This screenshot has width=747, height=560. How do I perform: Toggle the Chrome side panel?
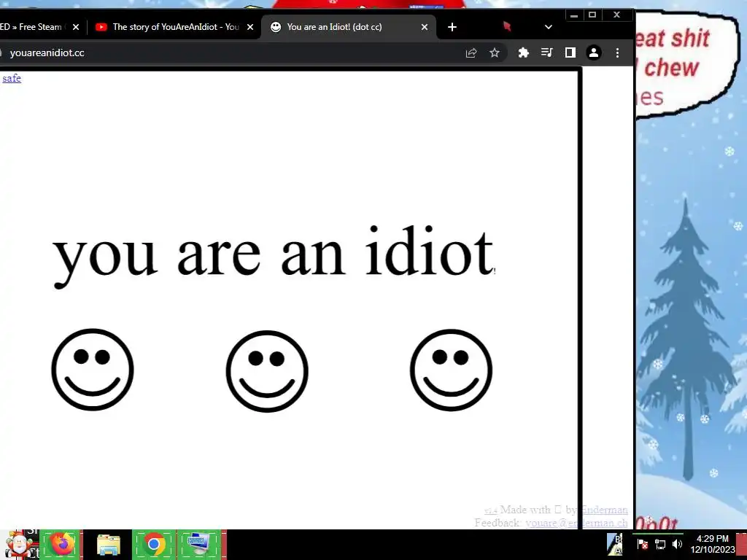(570, 52)
